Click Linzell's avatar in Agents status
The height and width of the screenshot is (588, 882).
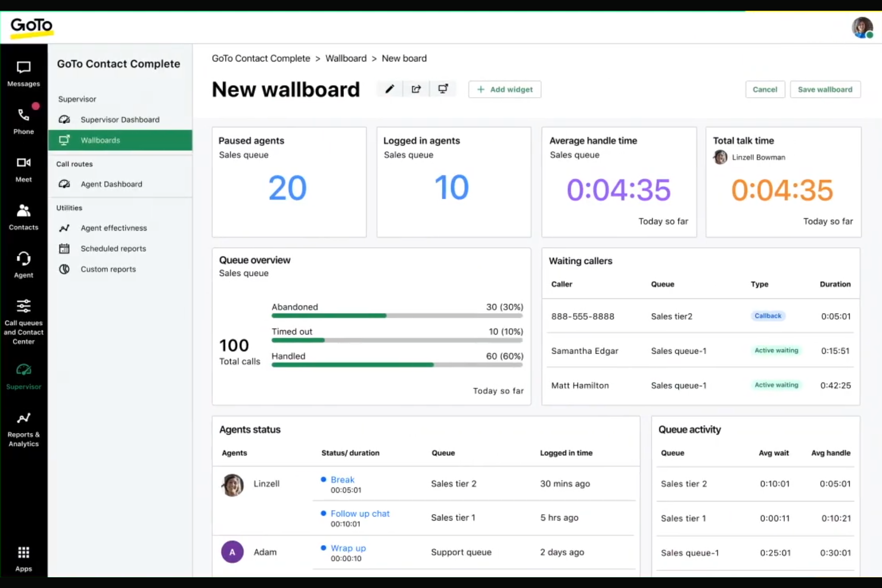pyautogui.click(x=232, y=485)
